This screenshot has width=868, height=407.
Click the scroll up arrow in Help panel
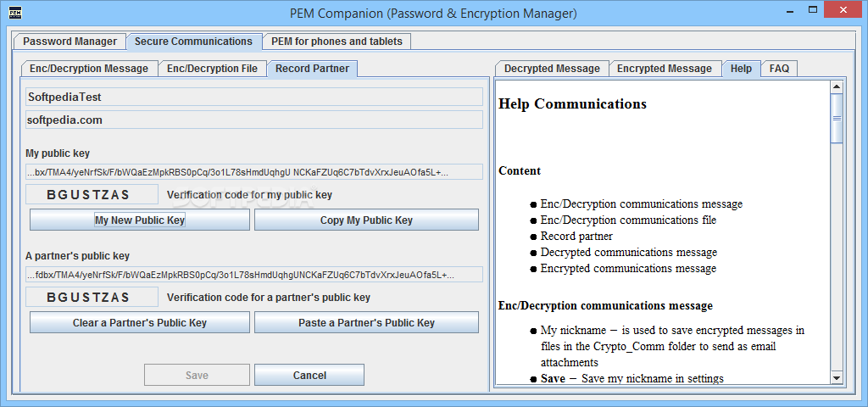coord(837,86)
